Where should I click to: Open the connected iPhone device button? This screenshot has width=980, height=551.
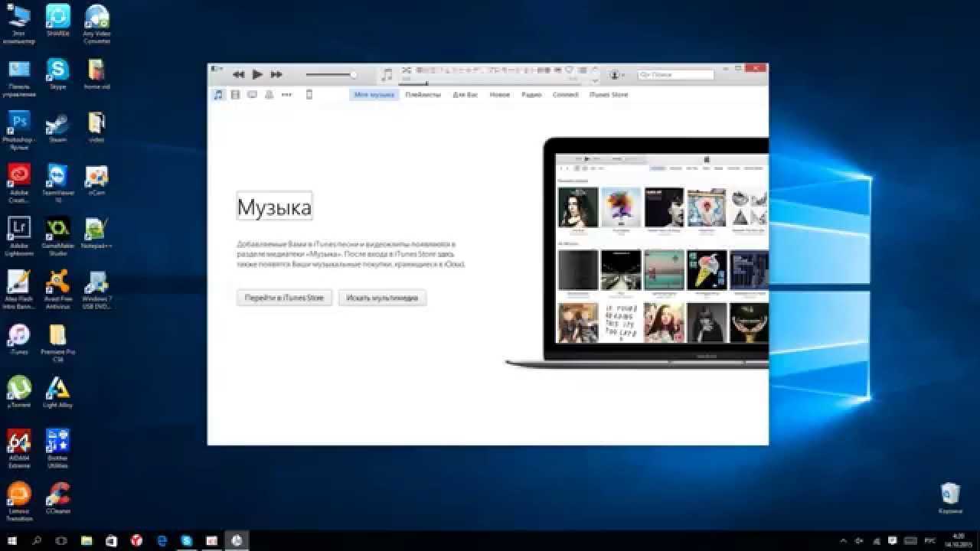tap(309, 95)
